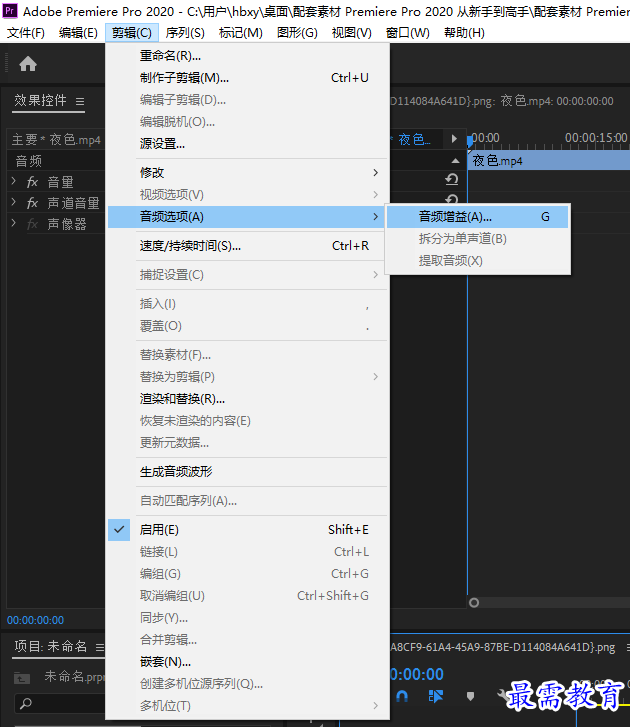630x727 pixels.
Task: Select 重命名(R)... menu item
Action: pos(248,56)
